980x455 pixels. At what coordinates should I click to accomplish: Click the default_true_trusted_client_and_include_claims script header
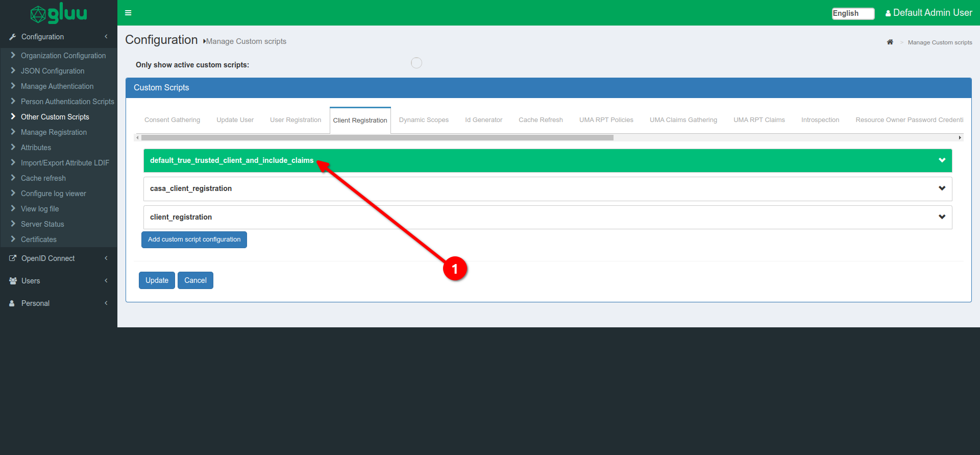point(548,160)
